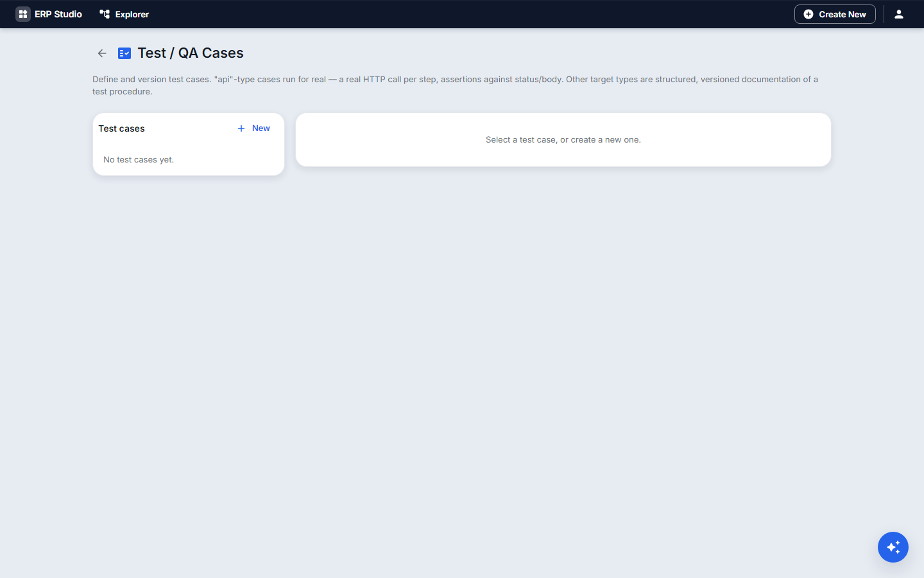Click the Explorer tree icon
Image resolution: width=924 pixels, height=578 pixels.
(x=105, y=14)
